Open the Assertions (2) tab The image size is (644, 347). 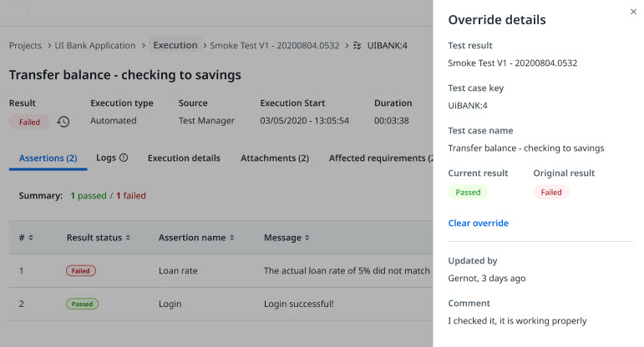48,158
